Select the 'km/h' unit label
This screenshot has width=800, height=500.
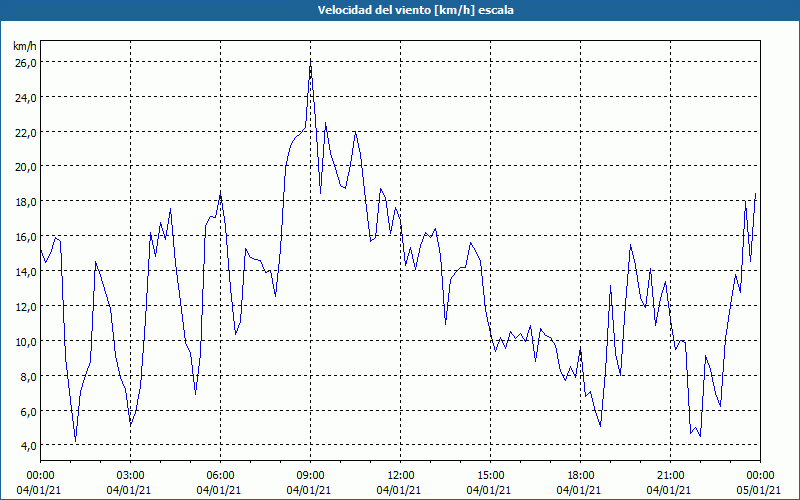pos(25,46)
